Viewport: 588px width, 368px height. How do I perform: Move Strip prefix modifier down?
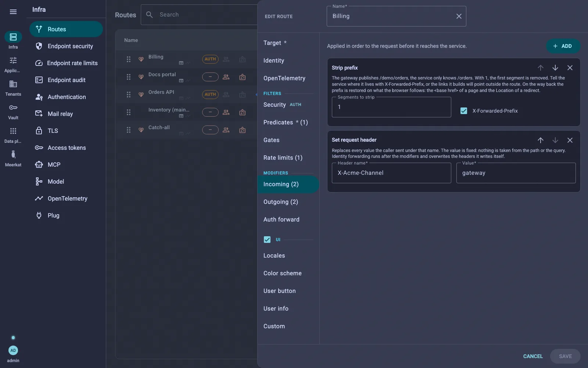point(555,68)
